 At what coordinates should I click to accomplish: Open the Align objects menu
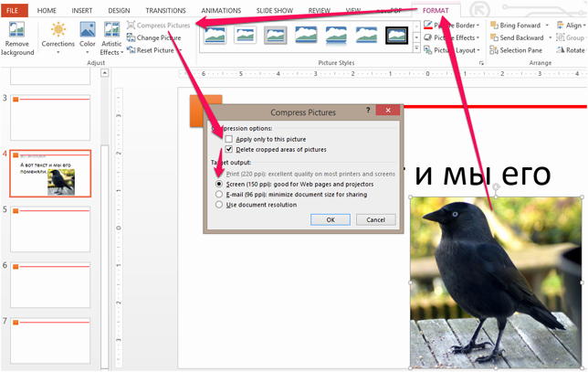point(571,26)
